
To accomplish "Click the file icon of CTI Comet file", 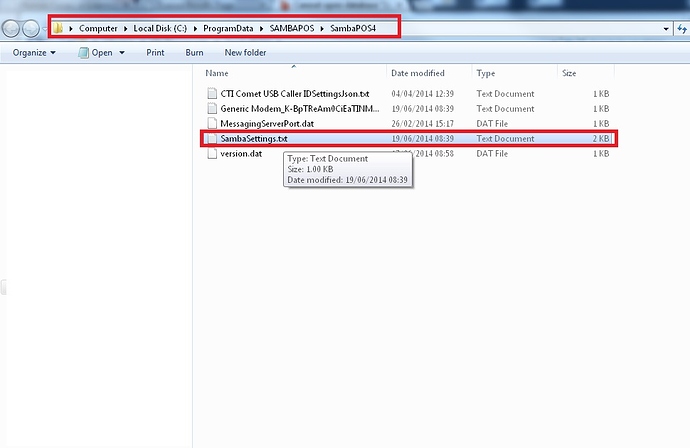I will pos(212,93).
